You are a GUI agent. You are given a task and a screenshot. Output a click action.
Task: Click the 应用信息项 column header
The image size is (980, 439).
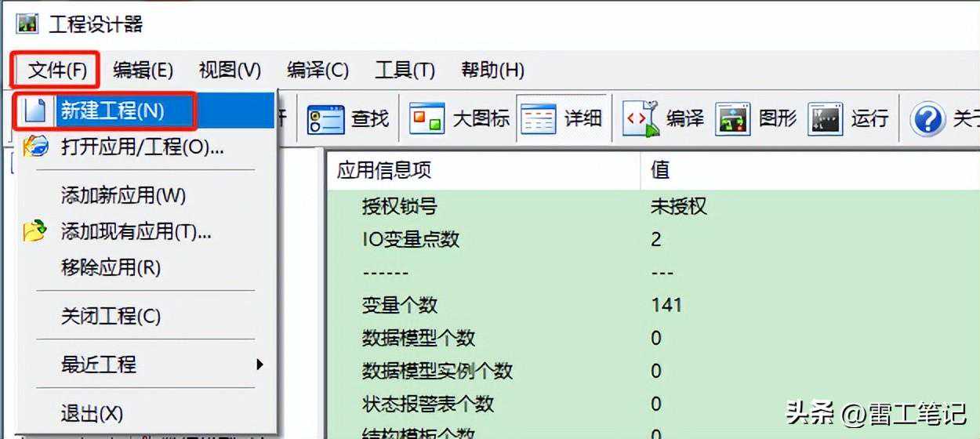(384, 170)
